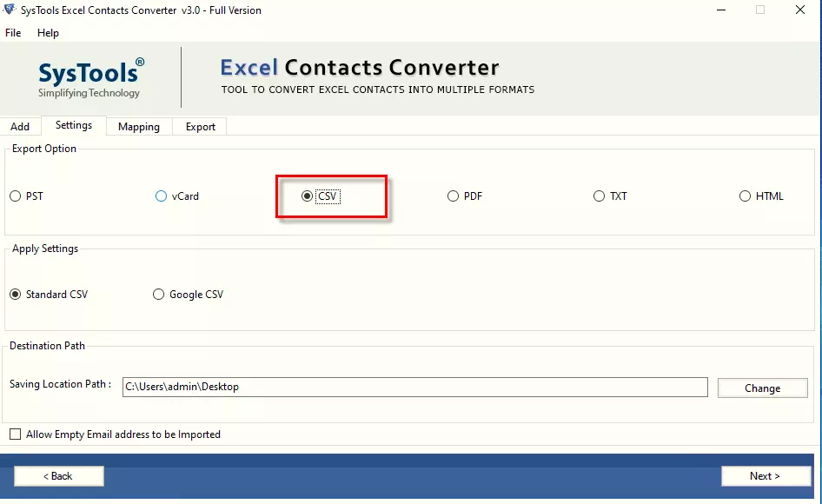Minimize the application window
The height and width of the screenshot is (504, 822).
(x=721, y=10)
